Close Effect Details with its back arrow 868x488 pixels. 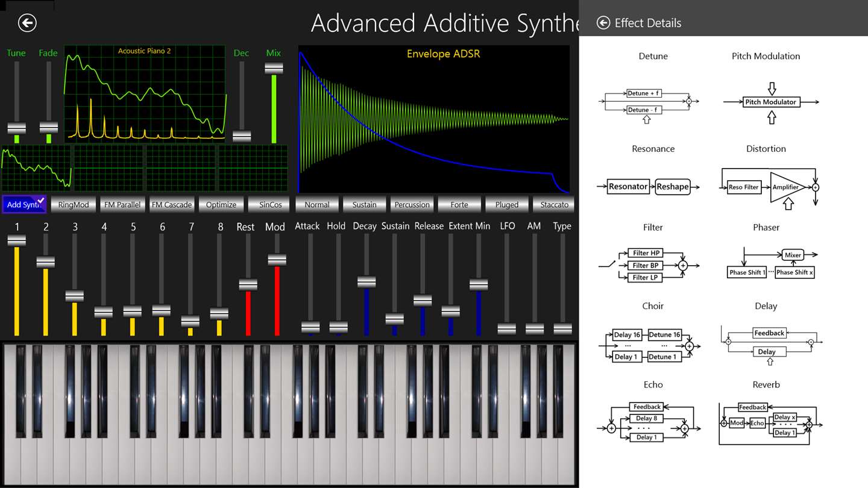click(603, 23)
